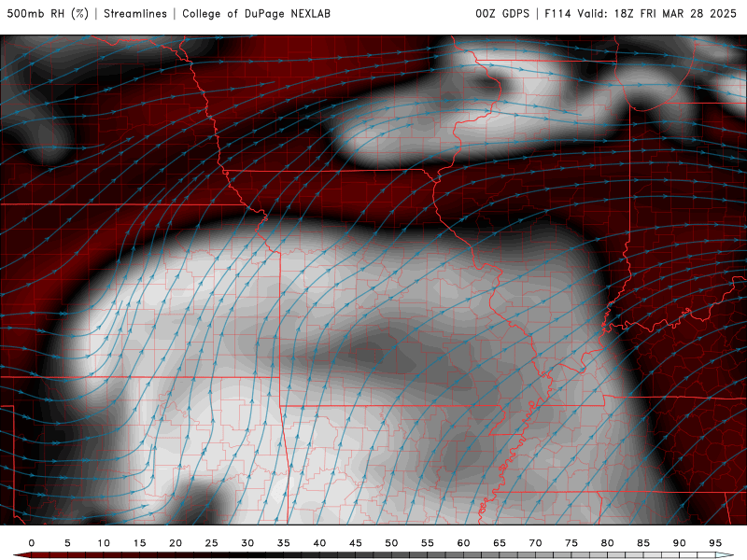This screenshot has height=560, width=747.
Task: Click the "20" humidity scale label
Action: (176, 543)
